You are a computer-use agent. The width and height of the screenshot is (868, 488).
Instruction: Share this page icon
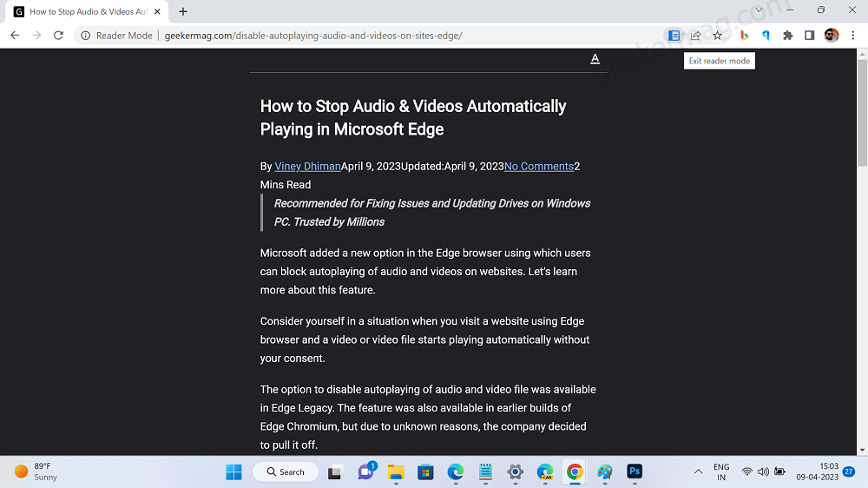coord(696,36)
